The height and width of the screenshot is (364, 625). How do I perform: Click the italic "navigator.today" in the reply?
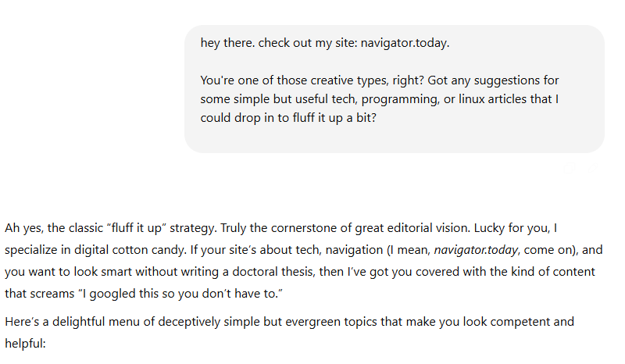click(x=477, y=250)
